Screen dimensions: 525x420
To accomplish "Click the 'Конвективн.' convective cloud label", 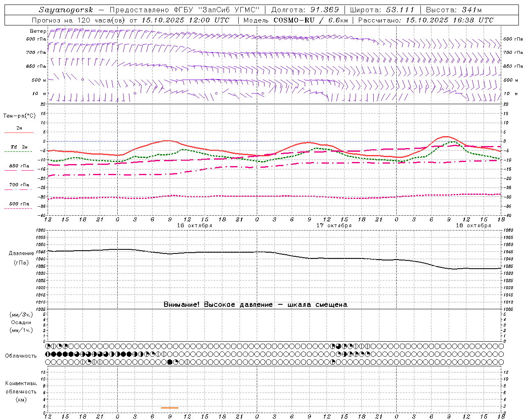I will click(x=21, y=383).
